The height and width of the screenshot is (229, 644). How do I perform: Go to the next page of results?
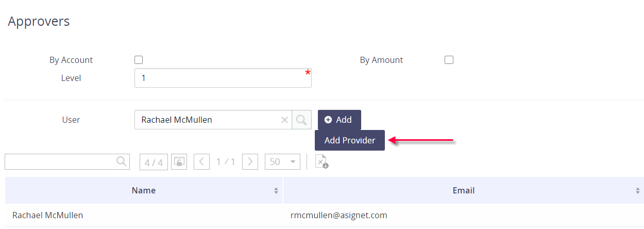(250, 162)
